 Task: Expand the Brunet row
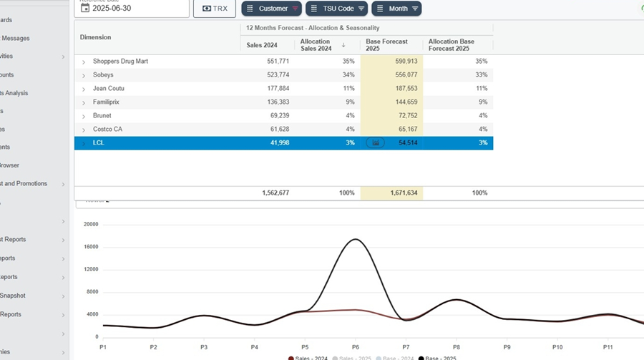point(84,116)
